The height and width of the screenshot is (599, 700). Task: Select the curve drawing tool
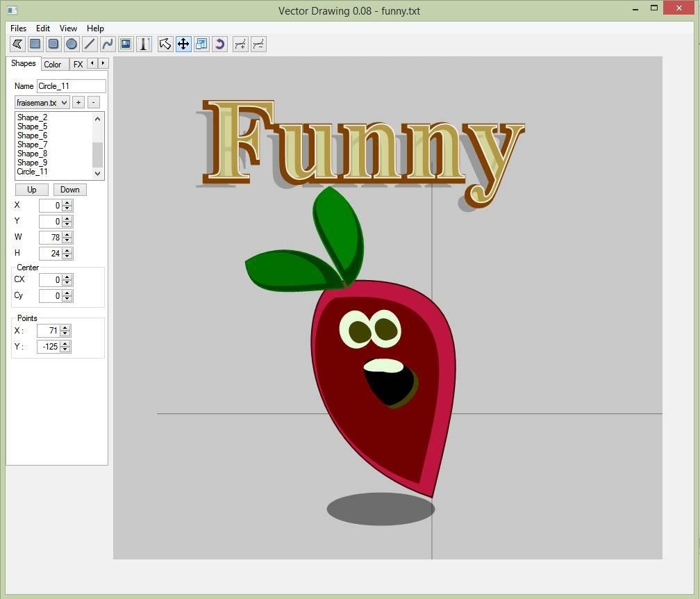click(107, 44)
